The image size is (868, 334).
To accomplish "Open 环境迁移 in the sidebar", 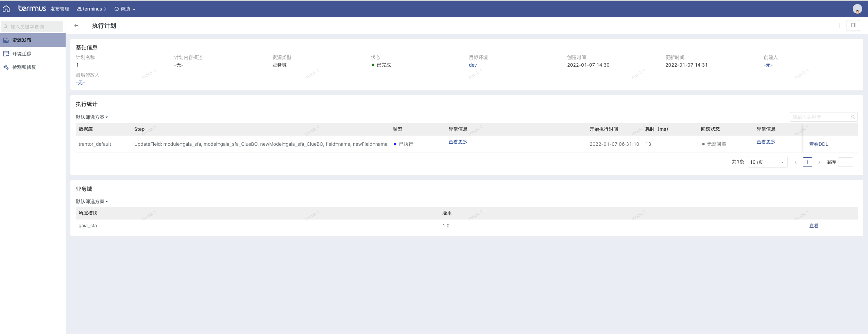I will tap(22, 54).
